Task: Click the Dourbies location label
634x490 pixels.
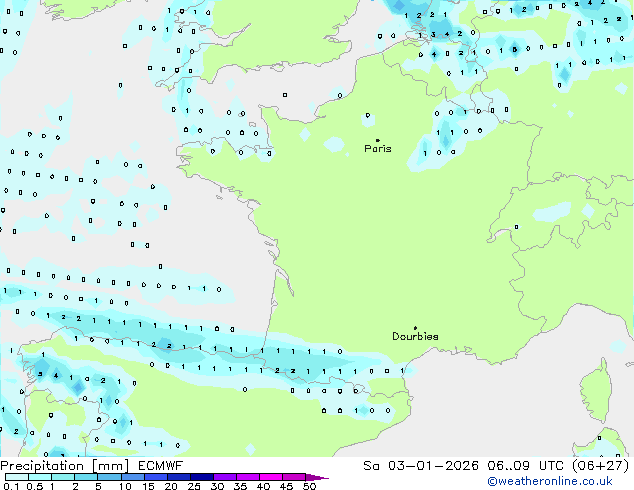Action: pos(415,336)
